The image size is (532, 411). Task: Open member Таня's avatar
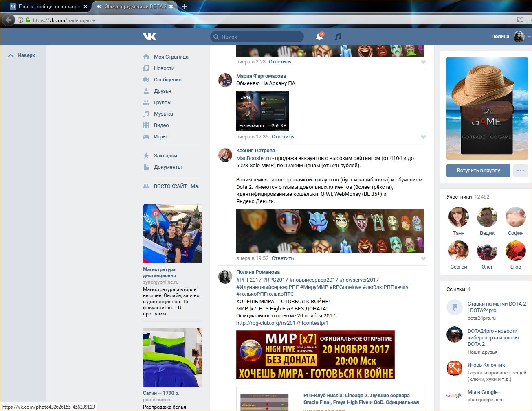click(x=459, y=217)
